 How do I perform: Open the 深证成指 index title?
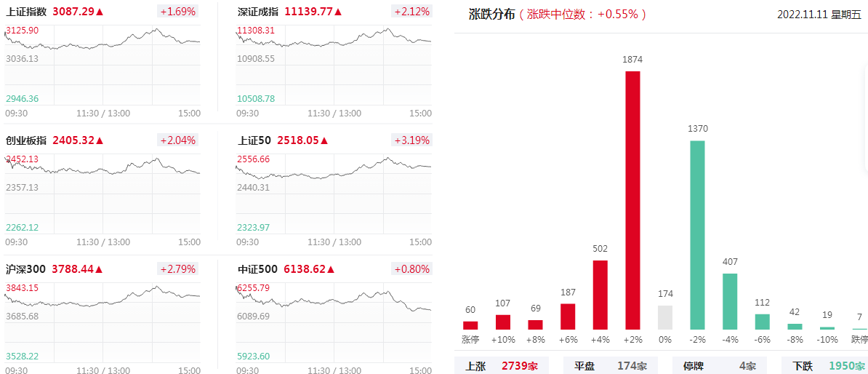259,10
